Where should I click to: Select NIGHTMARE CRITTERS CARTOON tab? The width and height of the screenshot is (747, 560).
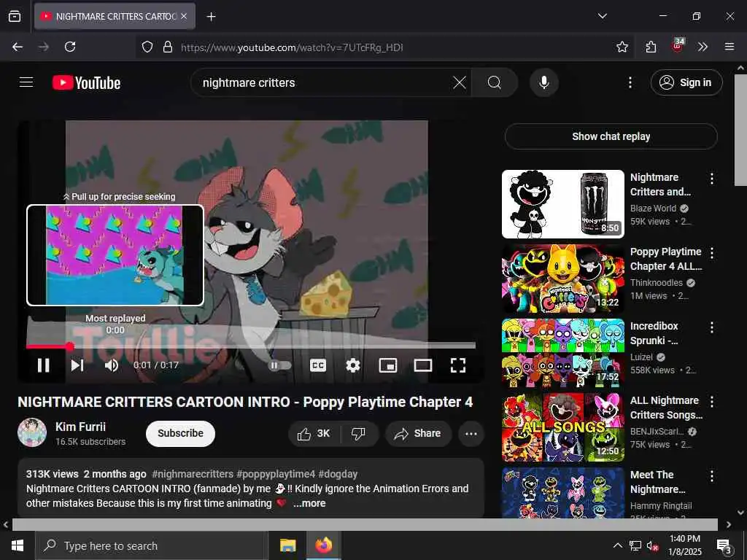(x=115, y=16)
